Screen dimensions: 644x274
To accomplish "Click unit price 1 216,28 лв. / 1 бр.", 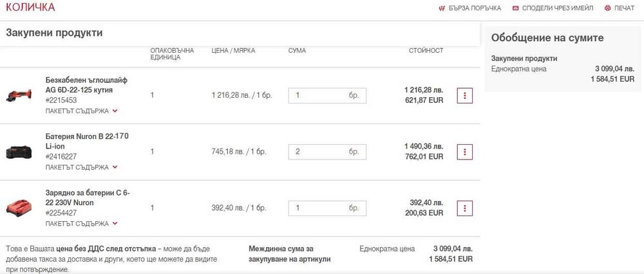I will tap(242, 95).
